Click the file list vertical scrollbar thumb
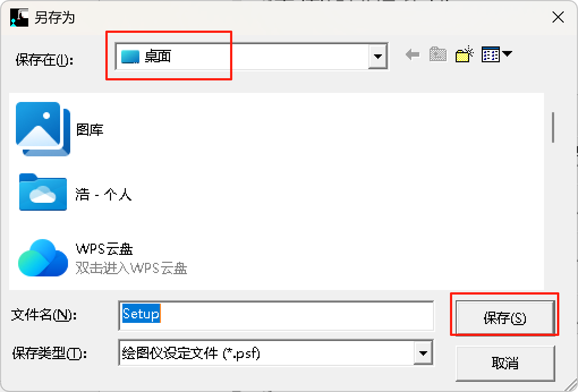Screen dimensions: 578x392 tap(553, 127)
